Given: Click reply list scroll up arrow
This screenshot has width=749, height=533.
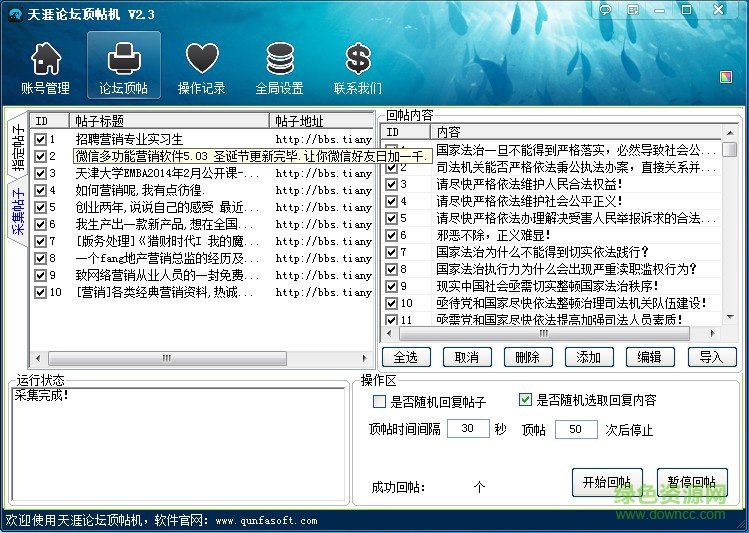Looking at the screenshot, I should click(730, 132).
